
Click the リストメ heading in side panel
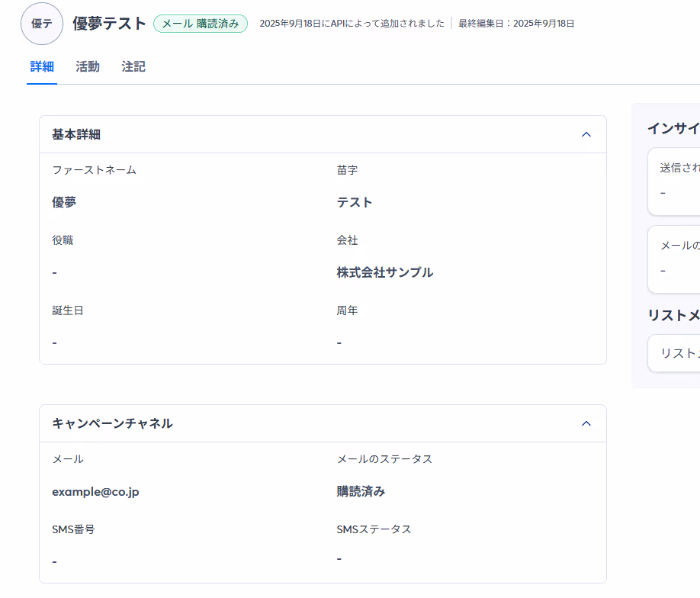point(673,315)
